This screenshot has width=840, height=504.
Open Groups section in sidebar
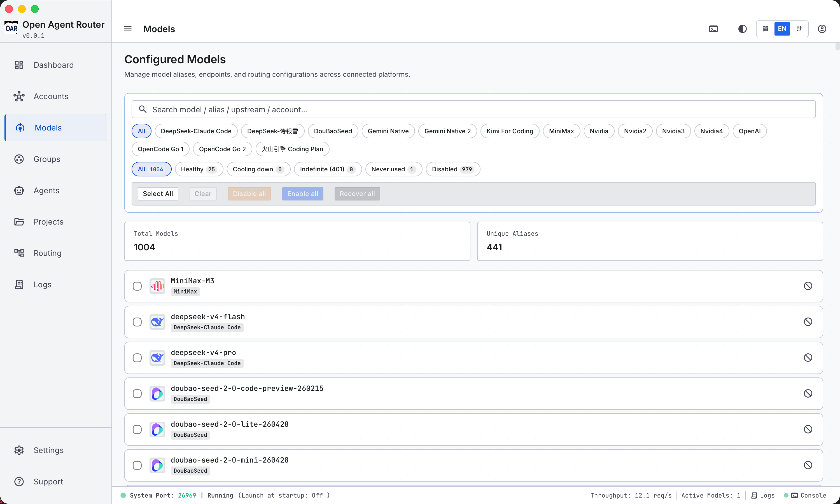56,159
